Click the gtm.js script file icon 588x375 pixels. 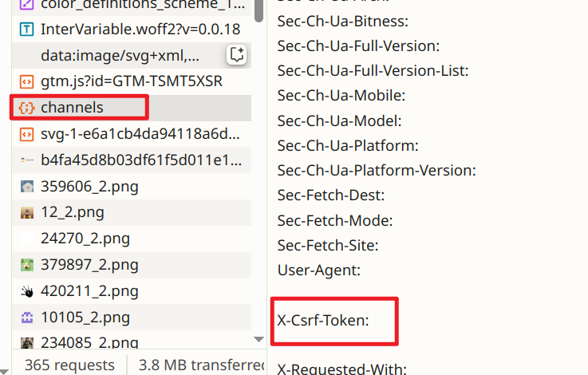[x=26, y=81]
